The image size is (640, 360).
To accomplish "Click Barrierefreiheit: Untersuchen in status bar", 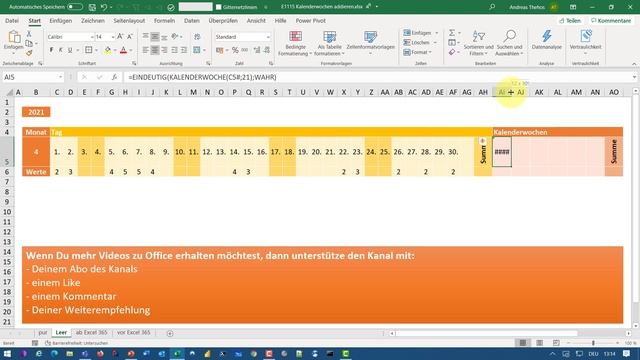I will 76,343.
